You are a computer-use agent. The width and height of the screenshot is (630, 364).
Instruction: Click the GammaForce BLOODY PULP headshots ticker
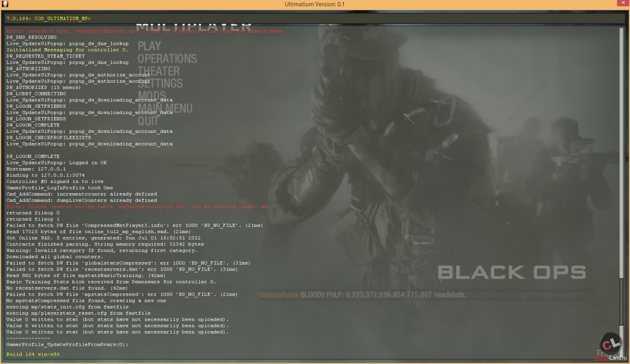[363, 295]
